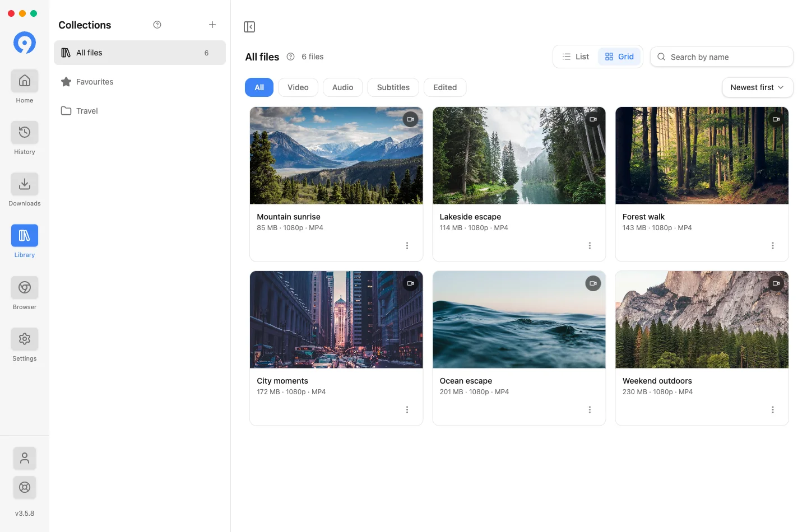Screen dimensions: 807x532
Task: Open the Travel folder collection
Action: [x=140, y=111]
